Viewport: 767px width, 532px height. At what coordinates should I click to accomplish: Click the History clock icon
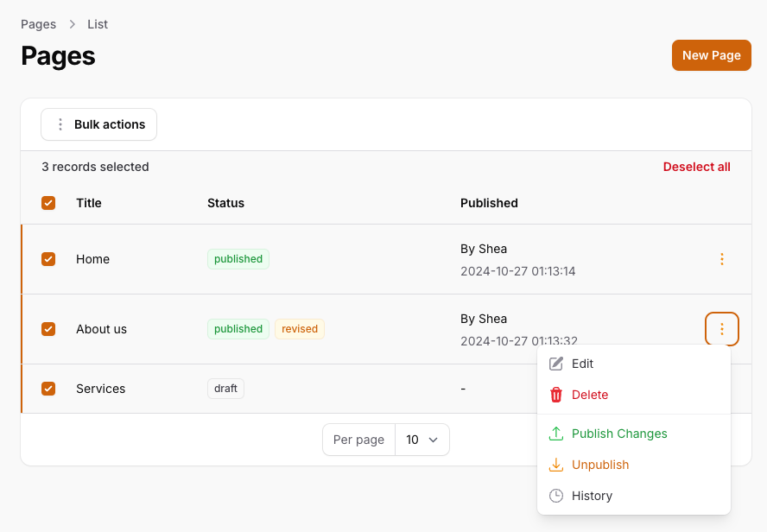point(556,496)
